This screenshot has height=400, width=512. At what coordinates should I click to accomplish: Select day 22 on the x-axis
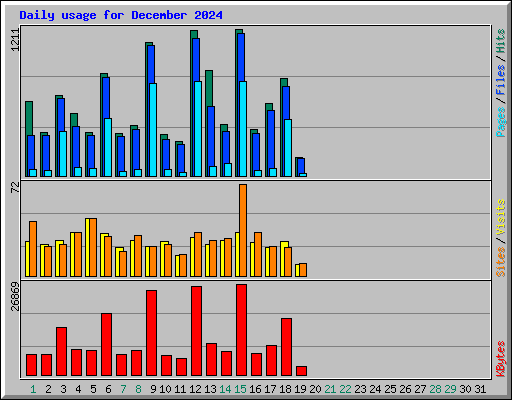pyautogui.click(x=345, y=389)
